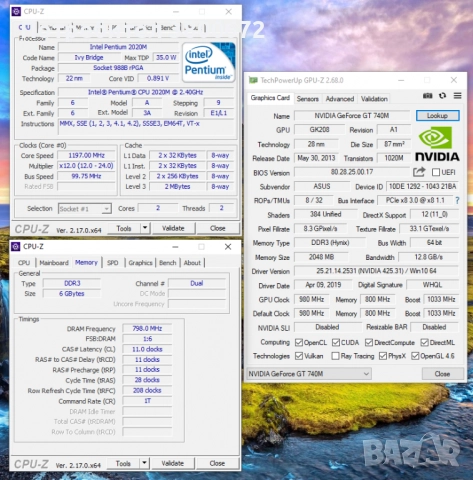
Task: Click the Bus Interface value PCIe x8 3.0
Action: (x=415, y=200)
